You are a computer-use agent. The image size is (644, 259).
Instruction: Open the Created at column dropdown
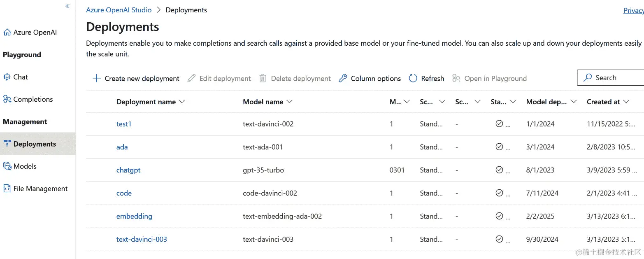(626, 102)
